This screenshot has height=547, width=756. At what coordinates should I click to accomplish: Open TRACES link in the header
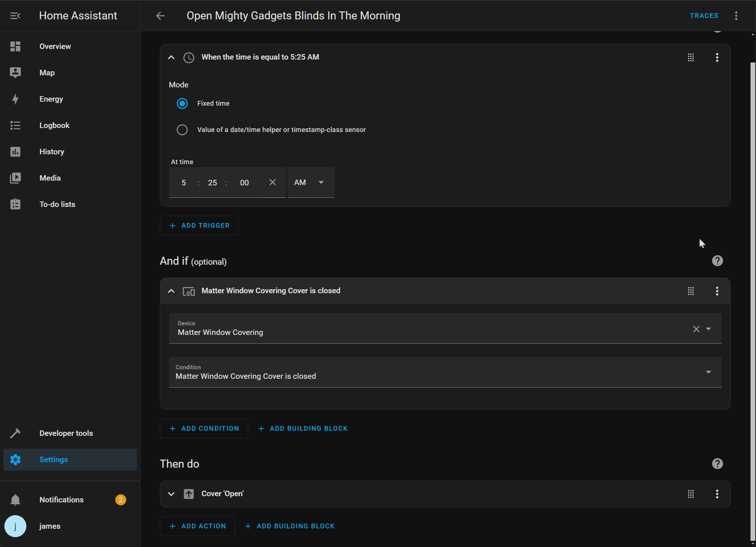(704, 16)
